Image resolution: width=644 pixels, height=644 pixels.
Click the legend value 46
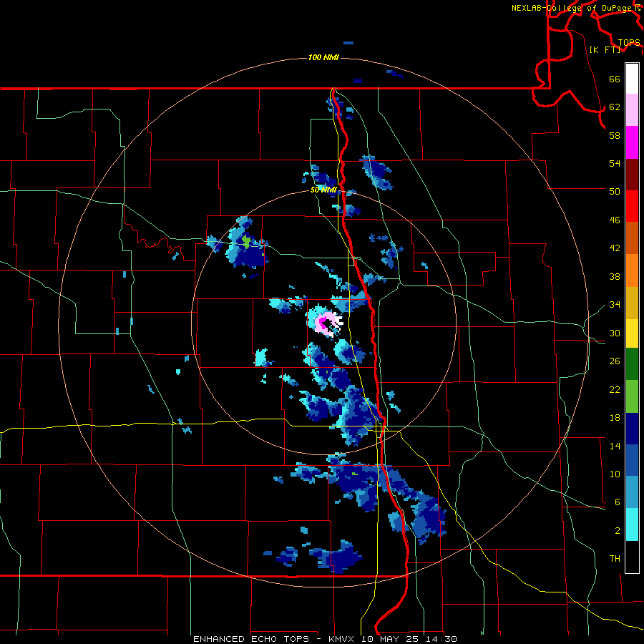pyautogui.click(x=615, y=220)
